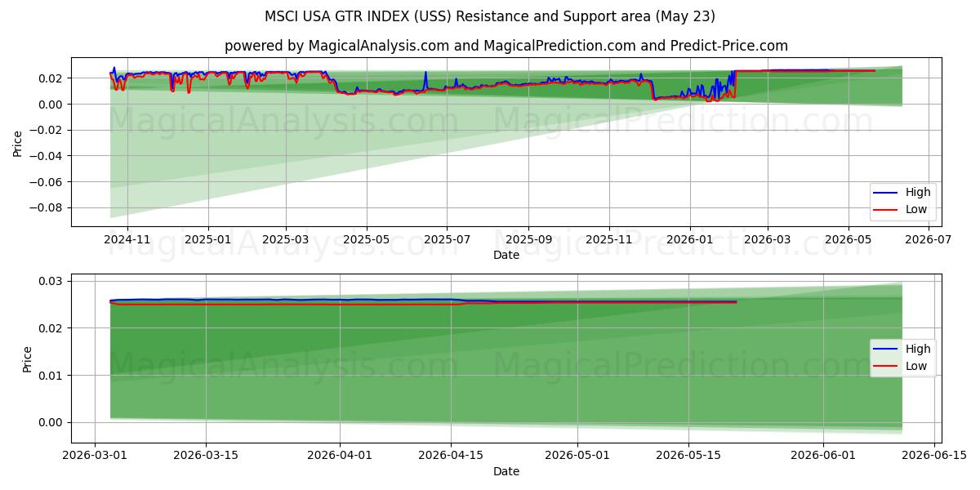
Task: Click the '2026-06-15' x-axis label on the bottom chart
Action: point(933,457)
